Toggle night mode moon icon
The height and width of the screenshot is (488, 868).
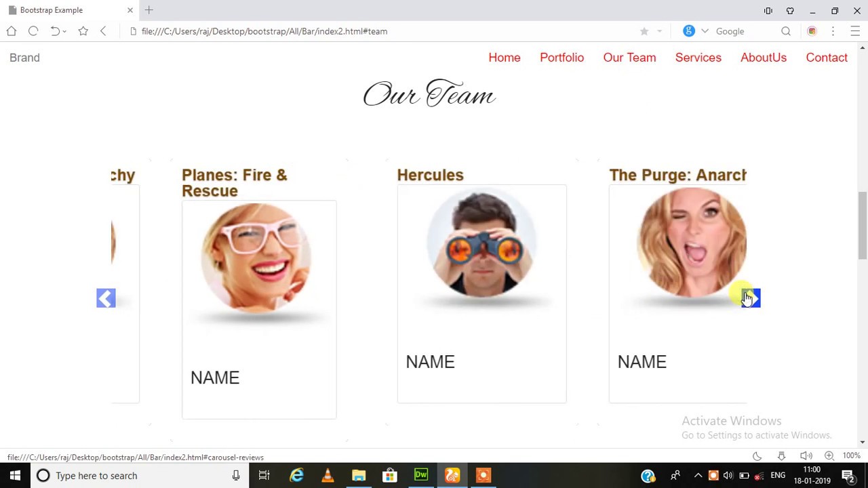pyautogui.click(x=757, y=456)
